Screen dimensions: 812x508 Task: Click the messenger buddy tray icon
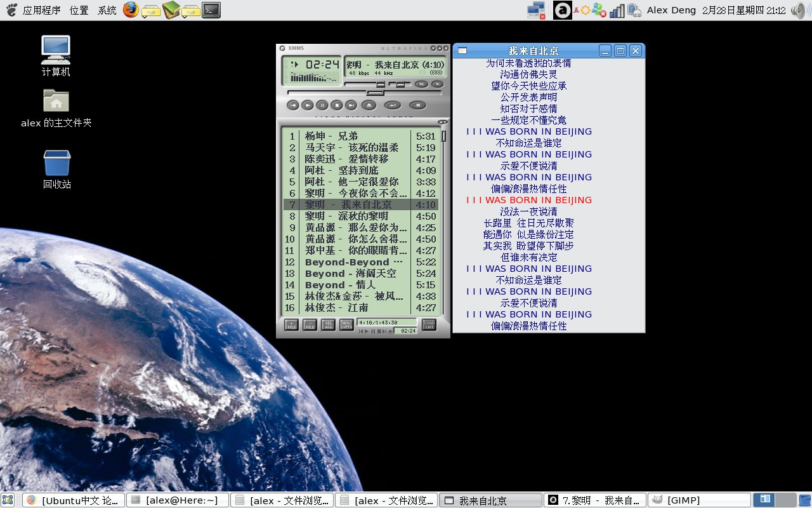tap(599, 10)
